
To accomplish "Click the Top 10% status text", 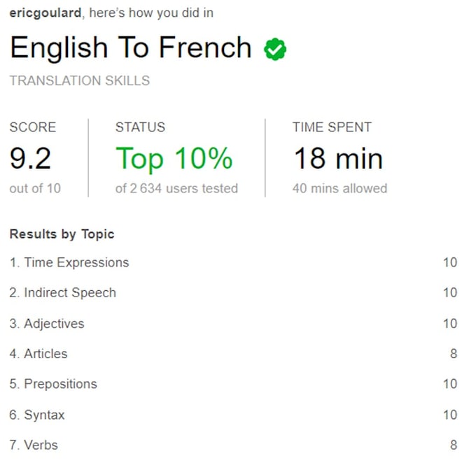I will point(174,159).
